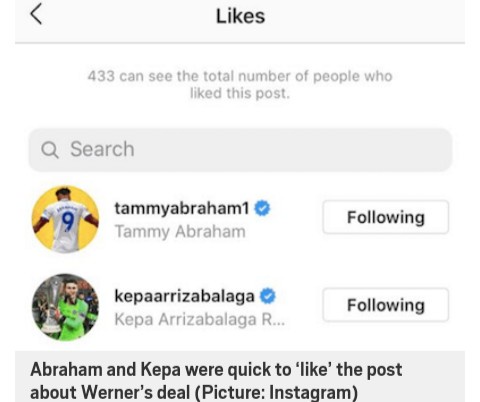Select the 'Tammy Abraham' display name
The width and height of the screenshot is (480, 402).
[x=180, y=232]
